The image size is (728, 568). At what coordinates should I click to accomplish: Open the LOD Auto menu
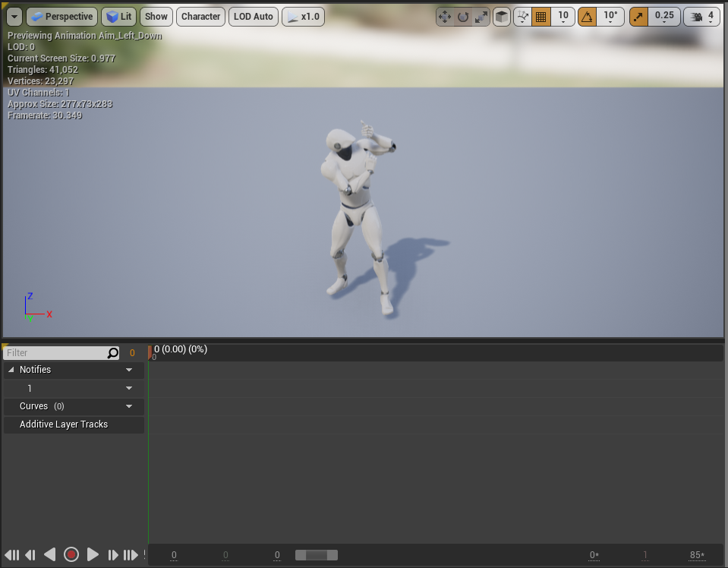(253, 17)
